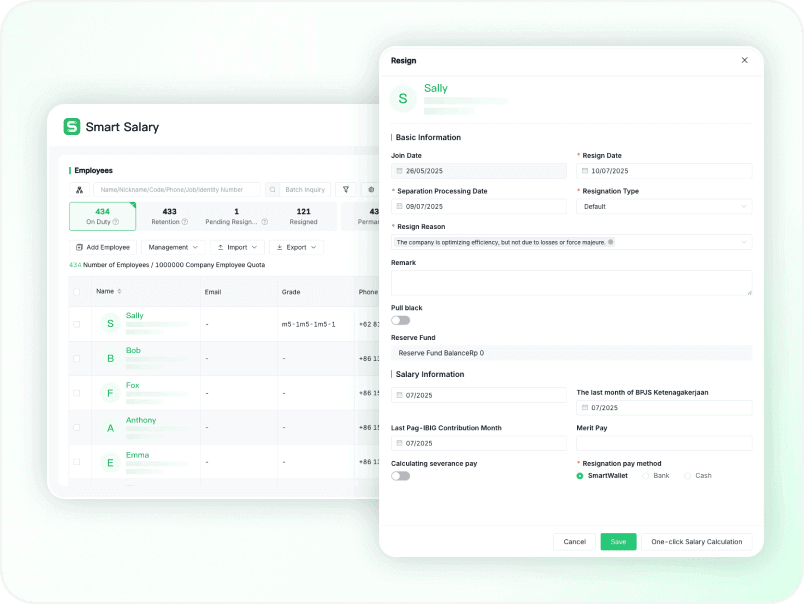The width and height of the screenshot is (804, 604).
Task: Open Anthony's name link in the table
Action: tap(141, 420)
